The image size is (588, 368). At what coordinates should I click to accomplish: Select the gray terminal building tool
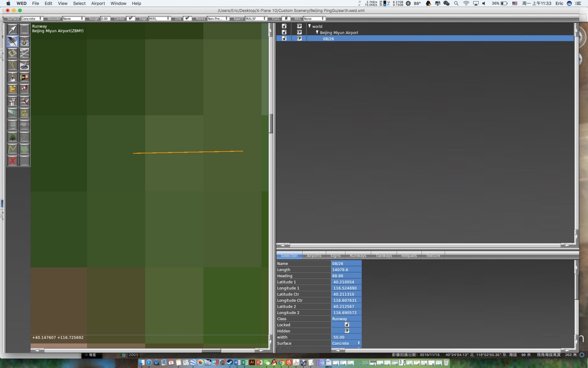click(x=24, y=125)
